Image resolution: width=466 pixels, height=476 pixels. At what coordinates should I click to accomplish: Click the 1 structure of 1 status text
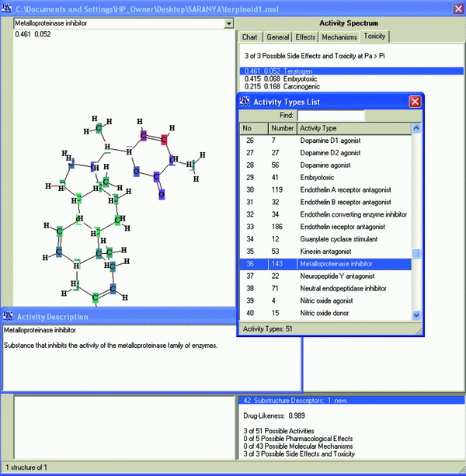(26, 467)
